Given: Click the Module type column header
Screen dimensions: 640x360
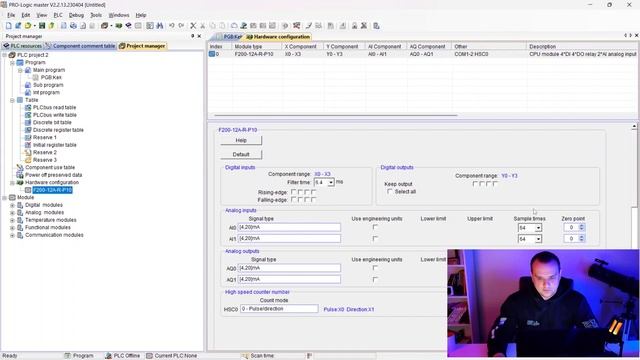Looking at the screenshot, I should coord(257,47).
